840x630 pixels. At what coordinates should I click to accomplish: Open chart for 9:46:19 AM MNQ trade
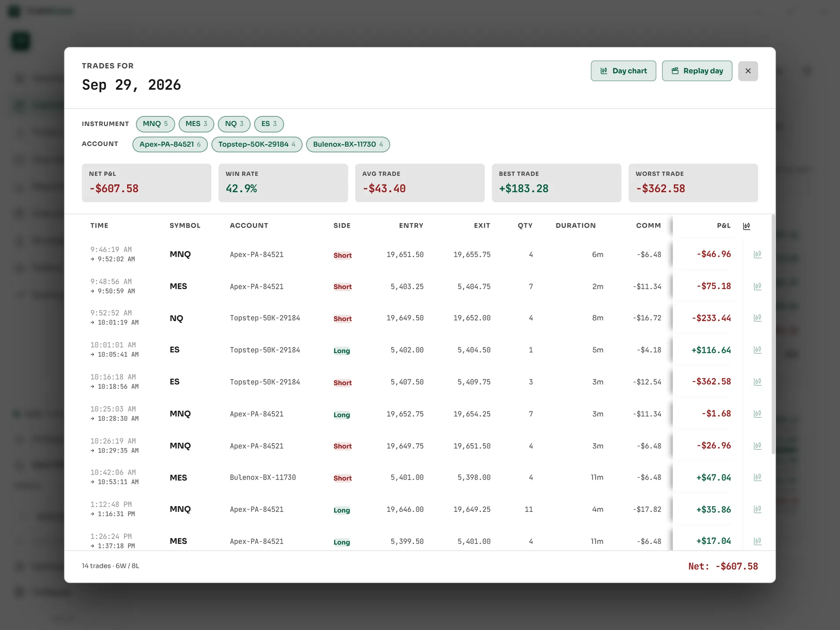tap(757, 254)
